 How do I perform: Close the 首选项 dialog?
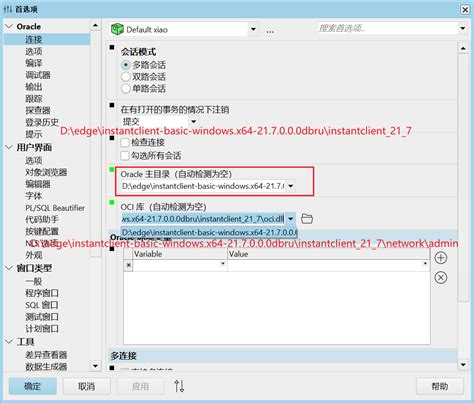point(465,9)
